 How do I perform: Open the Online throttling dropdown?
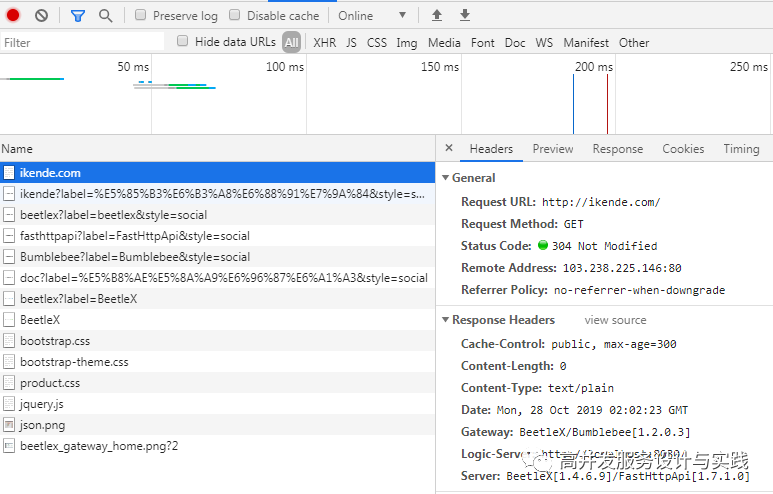tap(372, 16)
